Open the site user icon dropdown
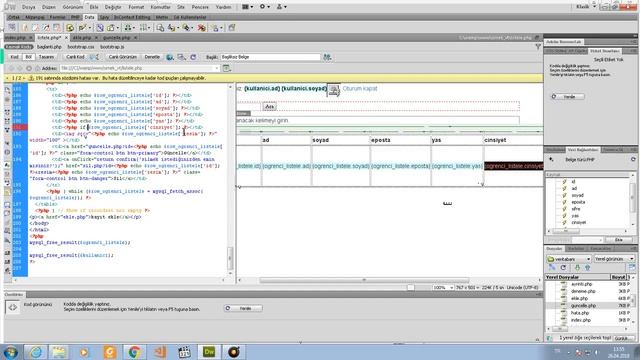This screenshot has width=640, height=360. click(282, 7)
